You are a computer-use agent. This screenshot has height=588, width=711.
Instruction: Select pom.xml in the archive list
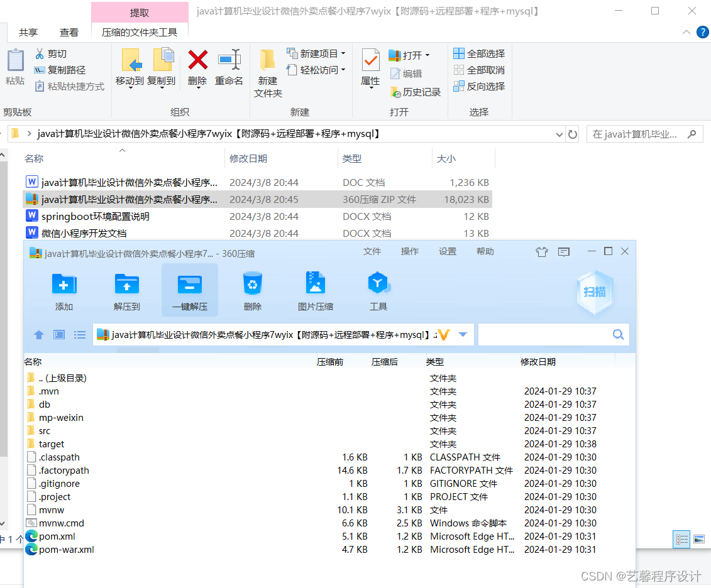[57, 536]
